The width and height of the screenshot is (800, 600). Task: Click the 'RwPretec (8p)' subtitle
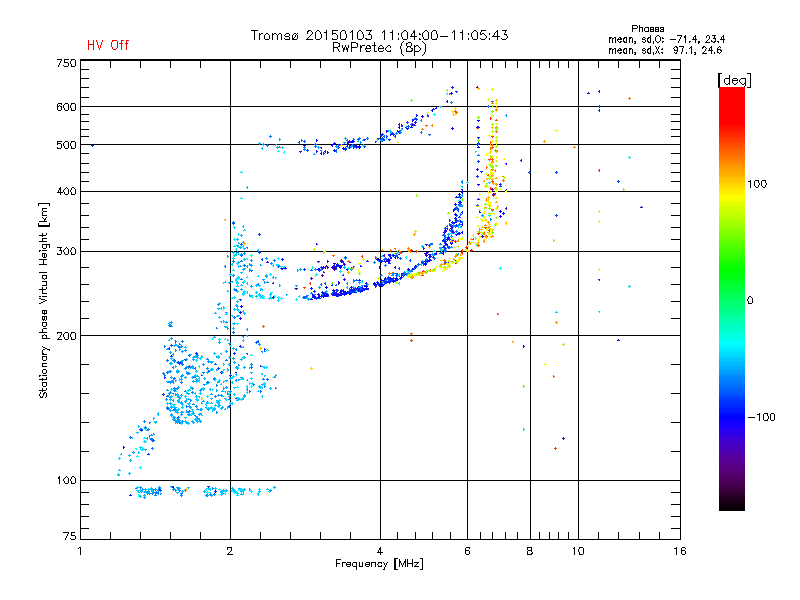[x=379, y=48]
